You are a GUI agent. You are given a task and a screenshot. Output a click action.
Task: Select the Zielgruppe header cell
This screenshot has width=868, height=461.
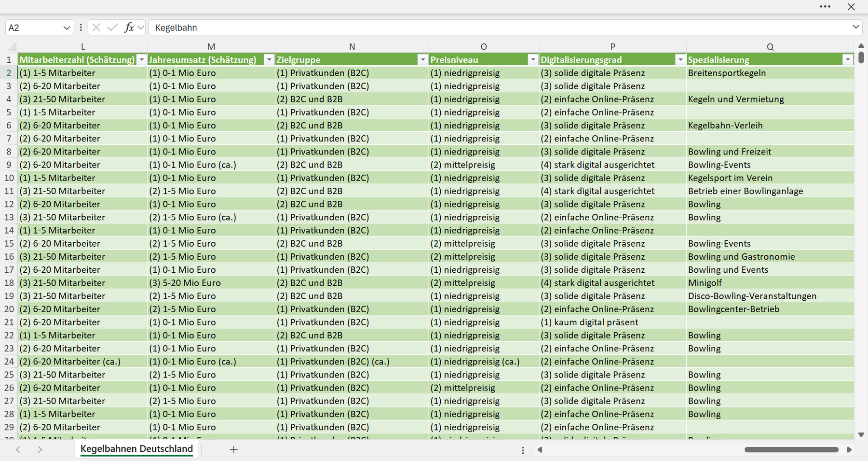[x=352, y=60]
